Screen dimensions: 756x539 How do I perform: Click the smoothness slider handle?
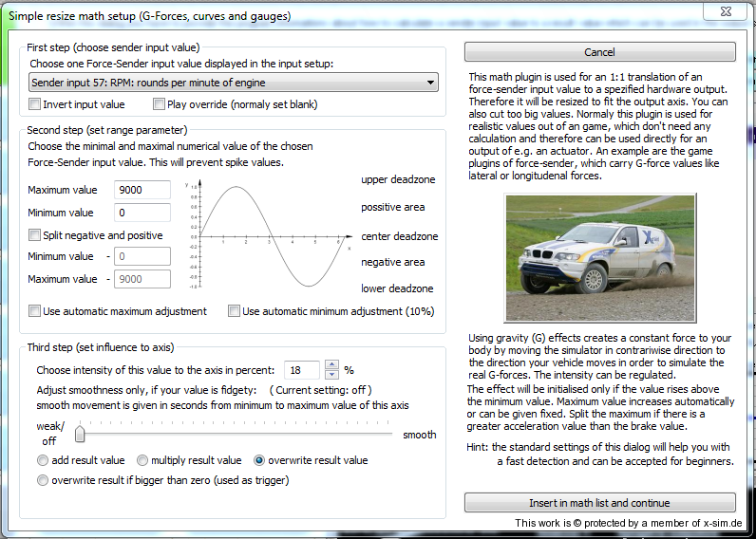point(81,435)
